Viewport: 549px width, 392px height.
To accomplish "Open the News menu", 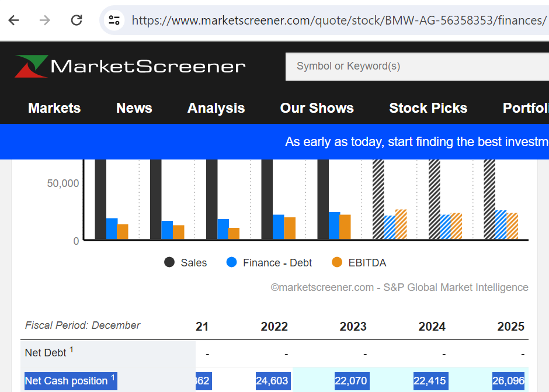I will click(134, 108).
